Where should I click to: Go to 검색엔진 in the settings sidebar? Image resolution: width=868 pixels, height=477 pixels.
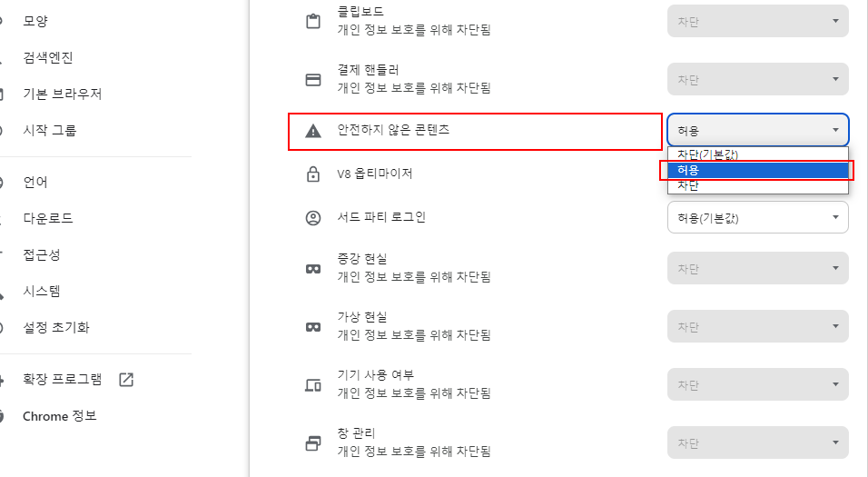[48, 57]
